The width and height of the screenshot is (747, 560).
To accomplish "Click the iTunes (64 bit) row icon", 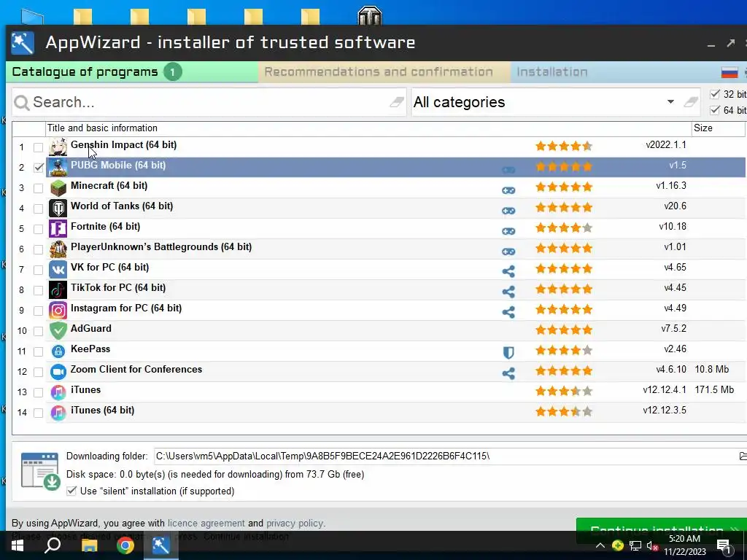I will coord(58,413).
